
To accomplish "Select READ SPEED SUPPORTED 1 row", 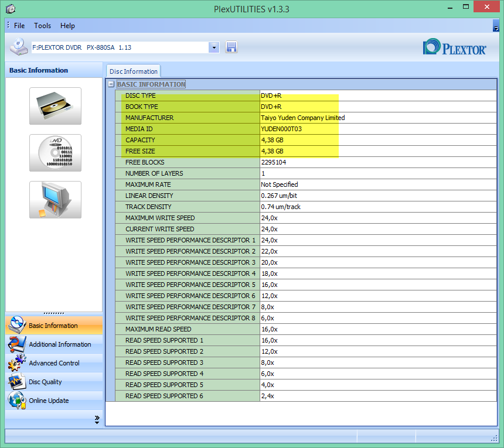I will coord(306,340).
